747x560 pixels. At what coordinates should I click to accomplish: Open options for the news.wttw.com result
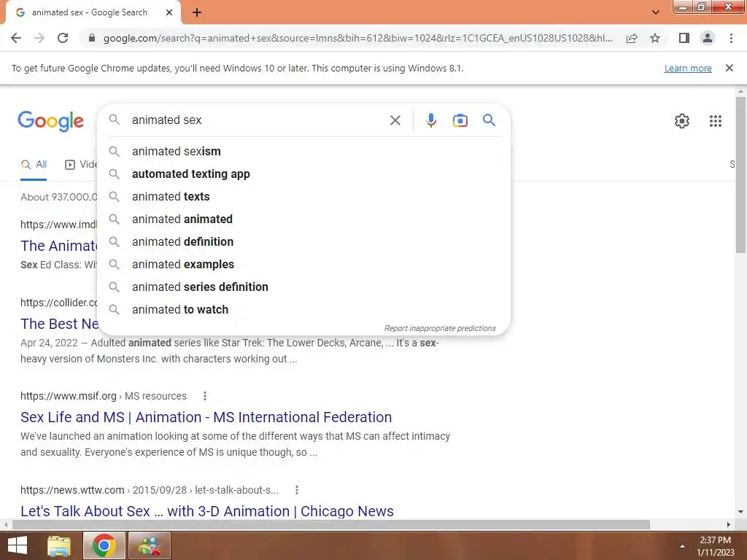coord(297,490)
